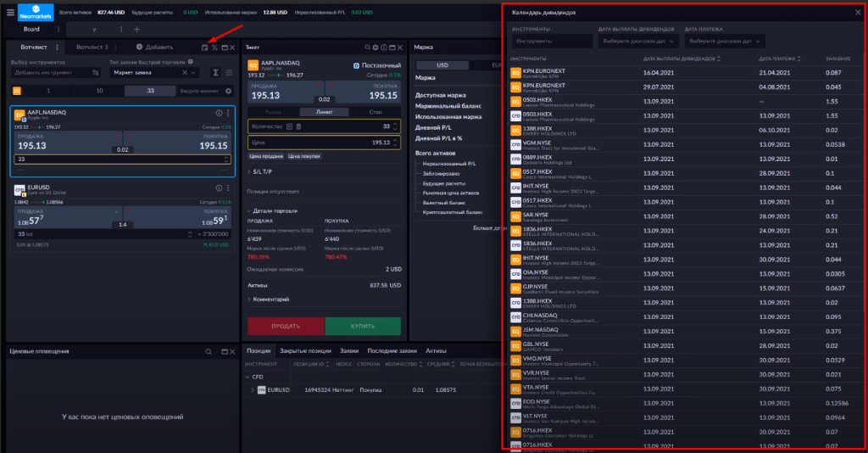Adjust Цена value with stepper arrows
Image resolution: width=868 pixels, height=453 pixels.
[395, 143]
